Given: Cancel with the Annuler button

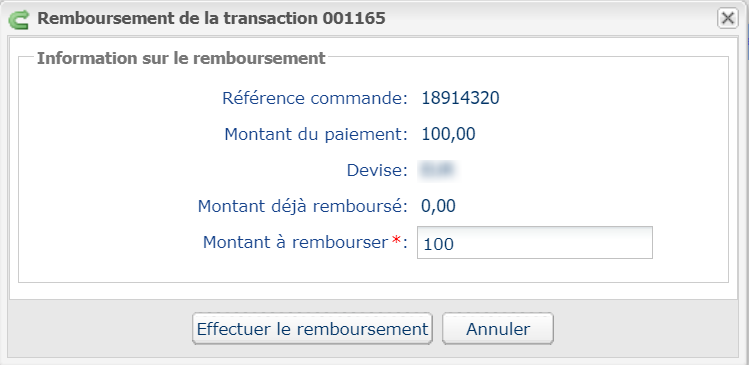Looking at the screenshot, I should click(498, 329).
